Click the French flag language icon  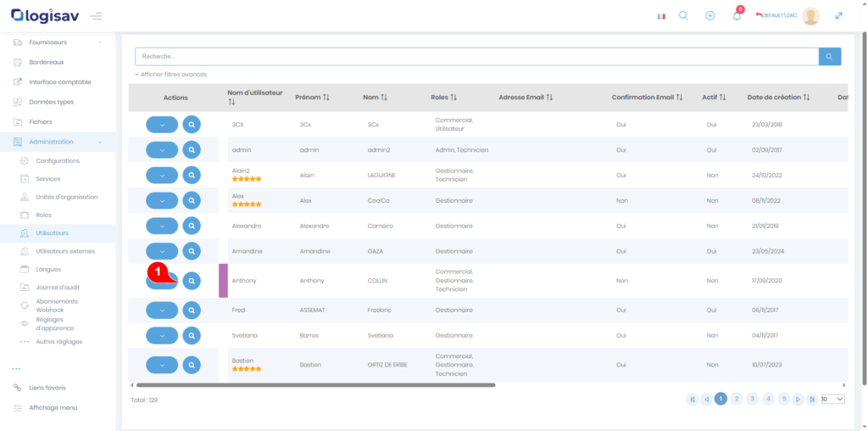tap(661, 16)
